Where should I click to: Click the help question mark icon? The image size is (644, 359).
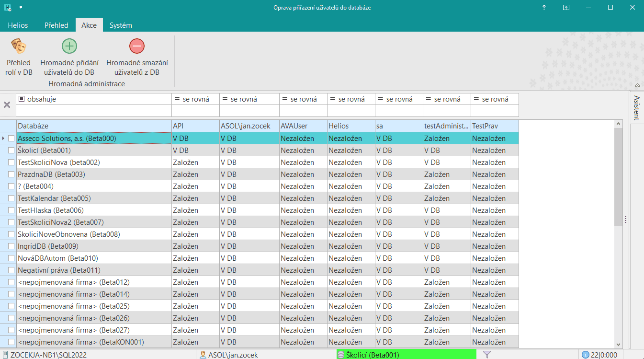pyautogui.click(x=544, y=8)
